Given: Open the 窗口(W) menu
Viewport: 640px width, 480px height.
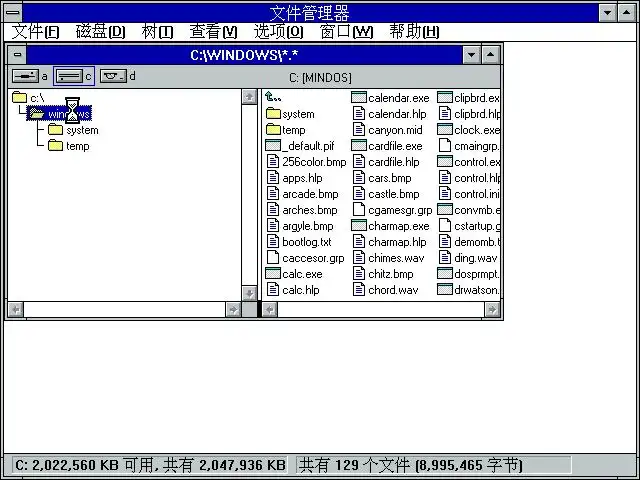Looking at the screenshot, I should [346, 31].
